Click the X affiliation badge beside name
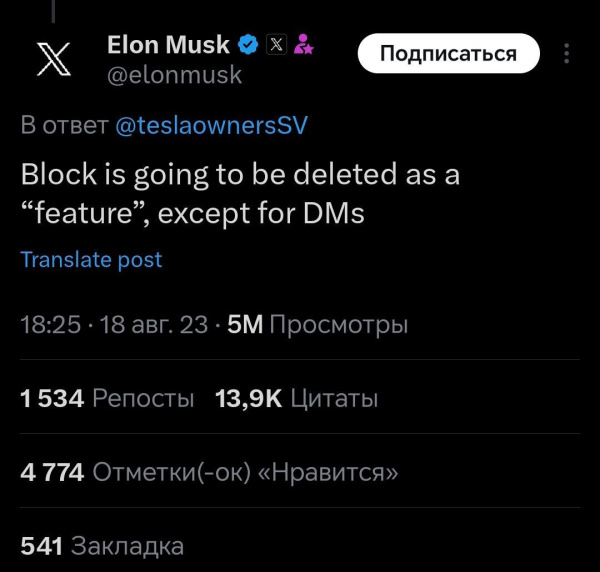Screen dimensions: 600x572 point(276,45)
